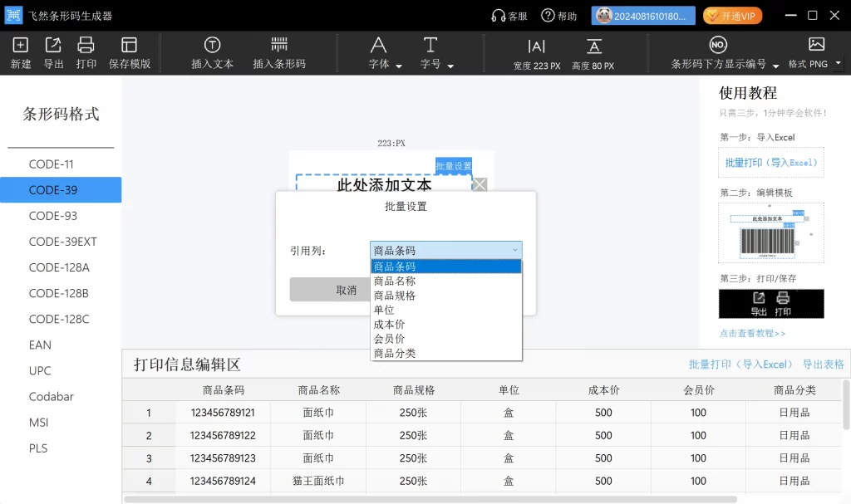
Task: Choose 商品规格 in the dropdown list
Action: tap(445, 296)
